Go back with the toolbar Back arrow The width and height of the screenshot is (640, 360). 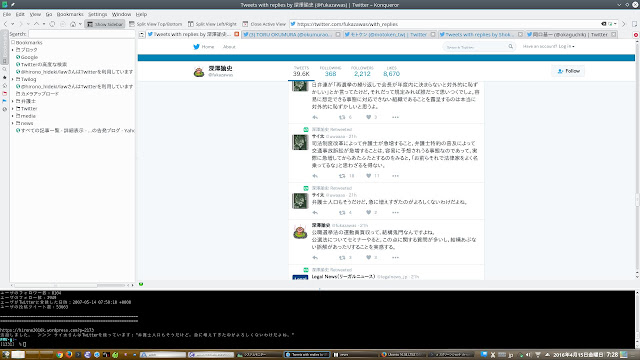point(6,24)
